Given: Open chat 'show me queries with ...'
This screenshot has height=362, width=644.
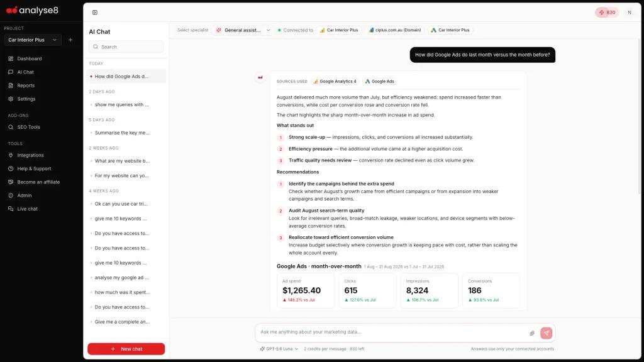Looking at the screenshot, I should (126, 105).
